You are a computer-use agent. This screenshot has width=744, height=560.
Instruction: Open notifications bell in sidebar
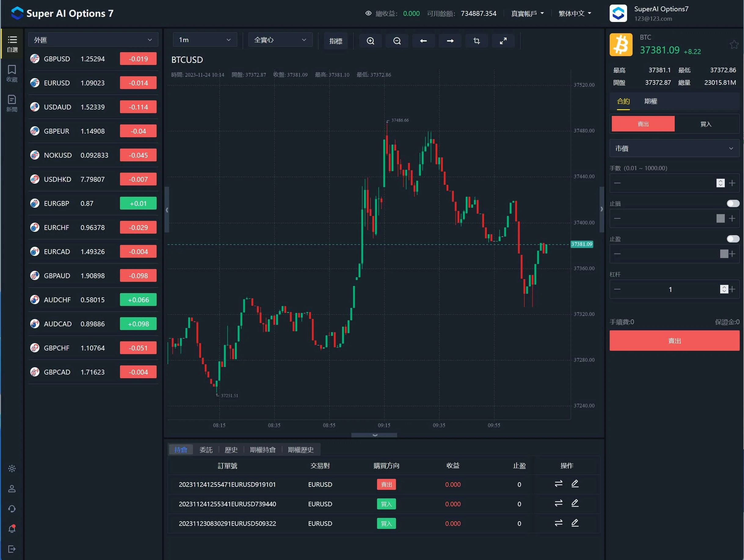tap(12, 529)
